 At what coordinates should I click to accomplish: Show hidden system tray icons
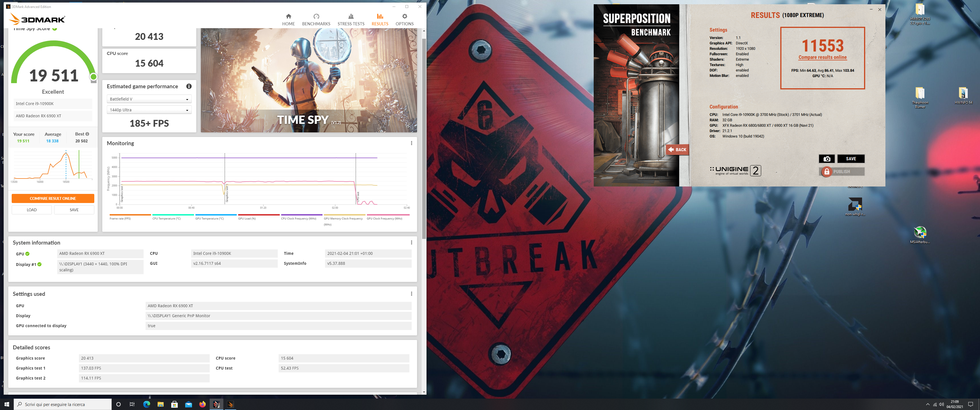(x=928, y=404)
